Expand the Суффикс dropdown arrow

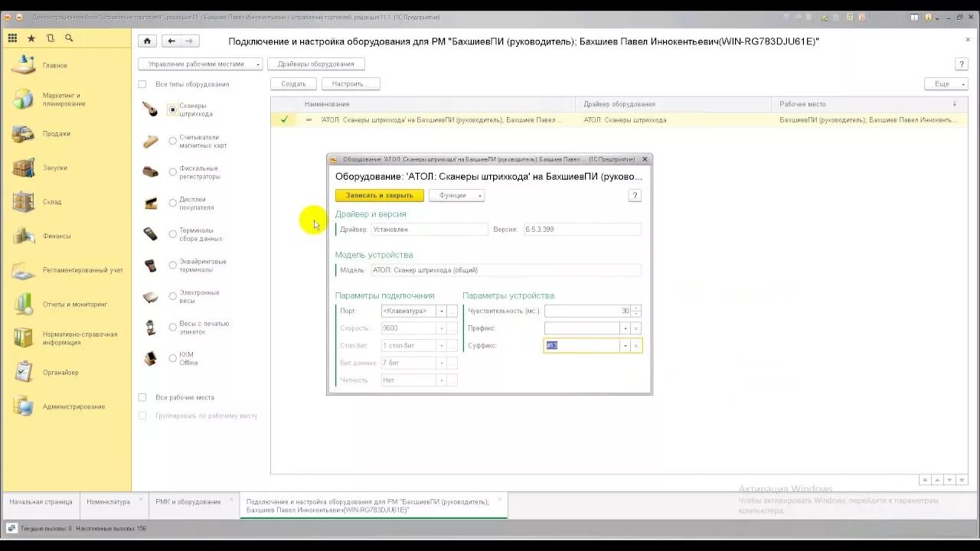click(x=626, y=346)
